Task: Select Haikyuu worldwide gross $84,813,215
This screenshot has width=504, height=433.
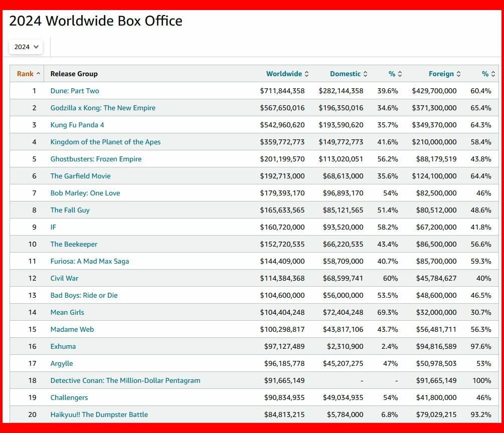Action: point(284,414)
